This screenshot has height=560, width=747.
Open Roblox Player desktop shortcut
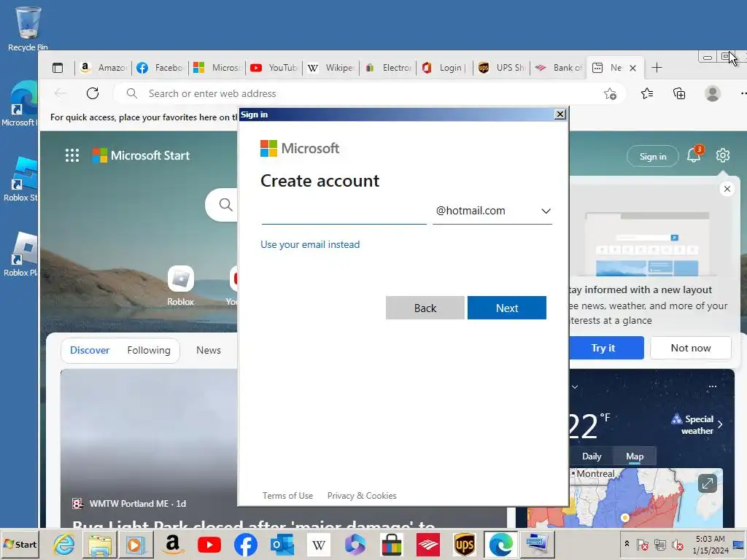click(x=20, y=254)
